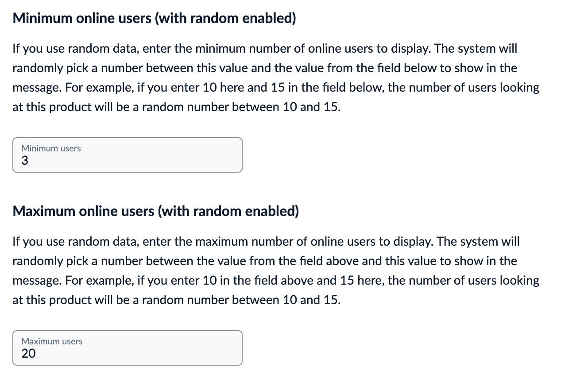
Task: Click empty area right of value 20
Action: [x=155, y=354]
